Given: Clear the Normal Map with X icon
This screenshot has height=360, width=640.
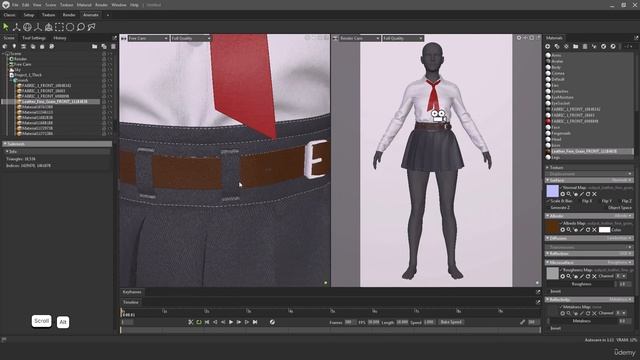Looking at the screenshot, I should pyautogui.click(x=594, y=194).
